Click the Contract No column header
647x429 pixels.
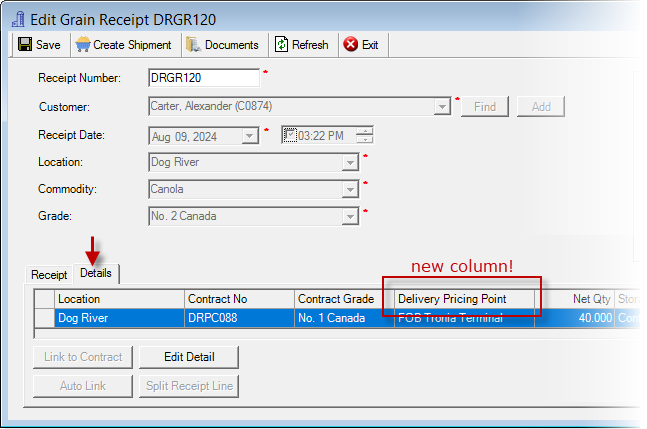click(x=239, y=299)
